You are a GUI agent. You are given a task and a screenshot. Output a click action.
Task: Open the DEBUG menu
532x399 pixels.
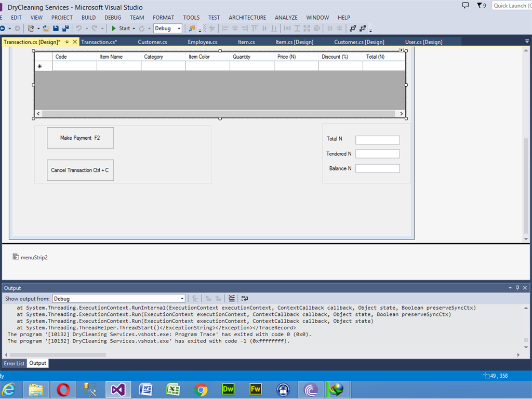coord(113,18)
